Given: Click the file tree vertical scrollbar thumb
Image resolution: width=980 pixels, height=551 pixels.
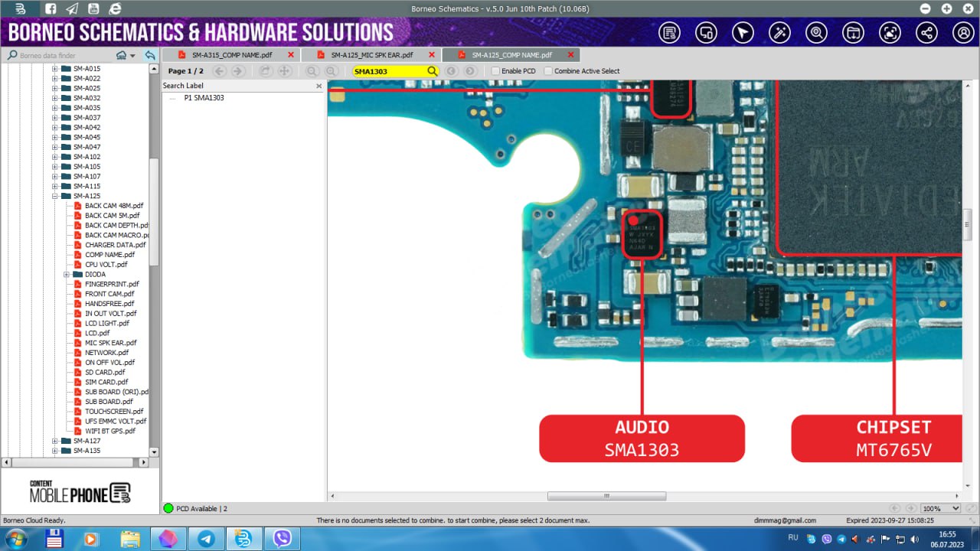Looking at the screenshot, I should 154,212.
